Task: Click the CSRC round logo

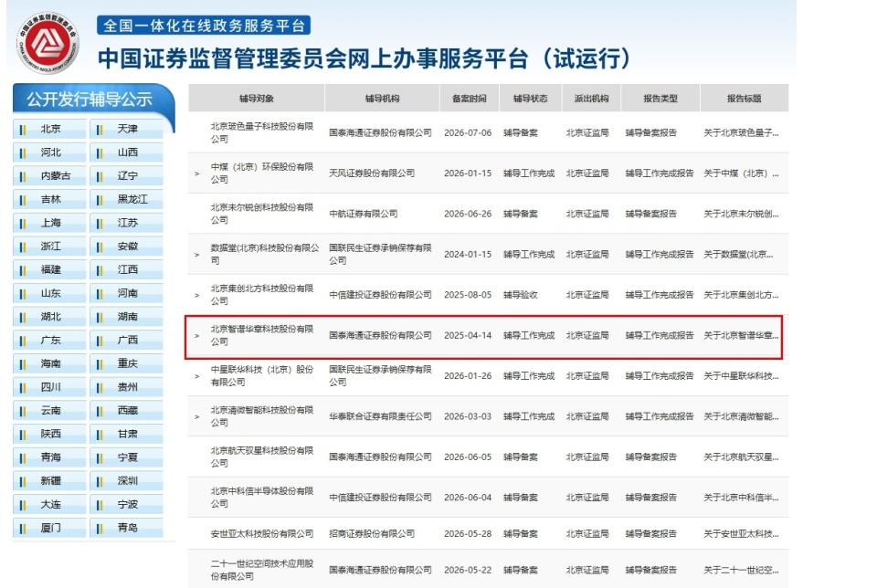Action: click(x=48, y=43)
